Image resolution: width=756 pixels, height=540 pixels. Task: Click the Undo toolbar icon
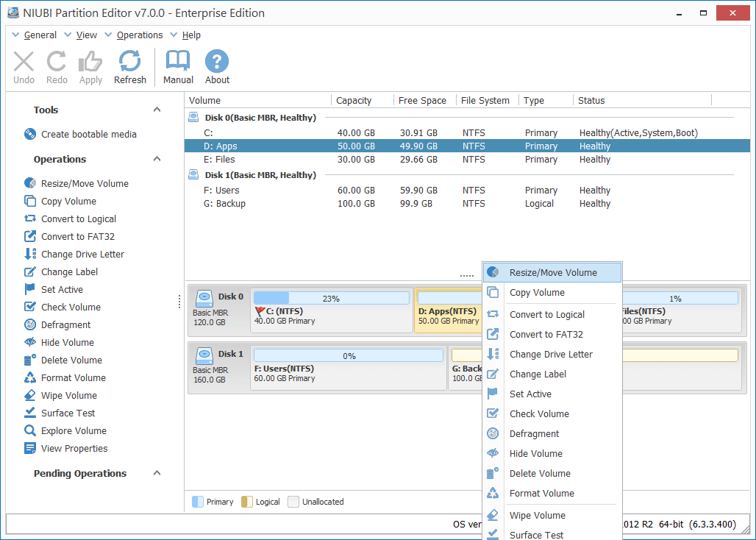tap(24, 62)
